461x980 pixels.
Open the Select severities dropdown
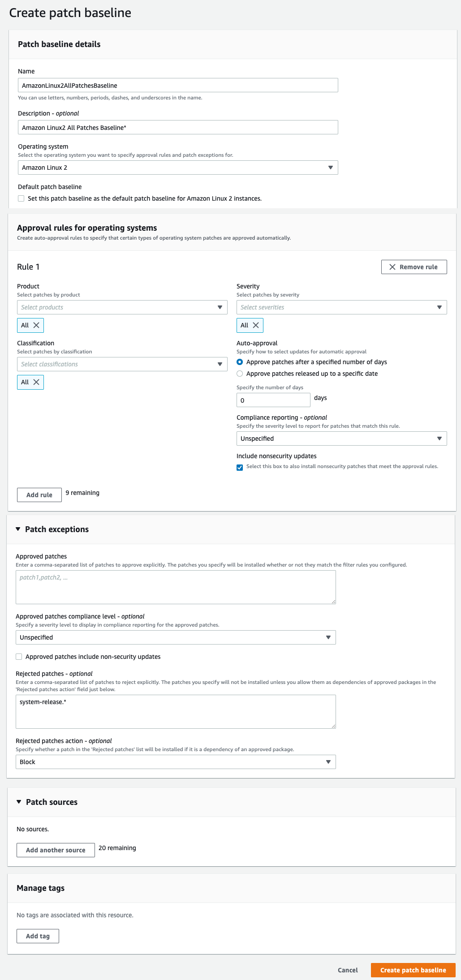341,307
